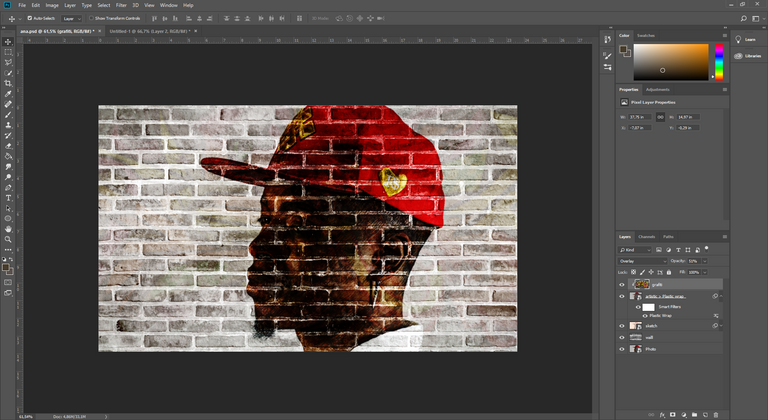Open Plastic Wrap filter blending options icon
The height and width of the screenshot is (420, 768).
tap(716, 316)
